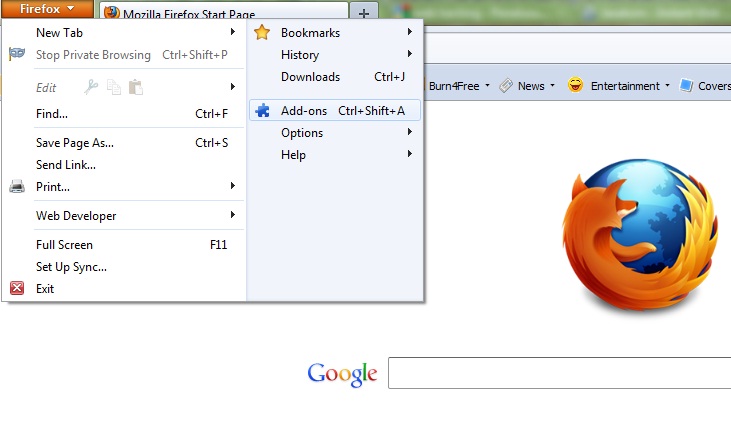Choose Save Page As... menu item
Screen dimensions: 731x425
[124, 143]
